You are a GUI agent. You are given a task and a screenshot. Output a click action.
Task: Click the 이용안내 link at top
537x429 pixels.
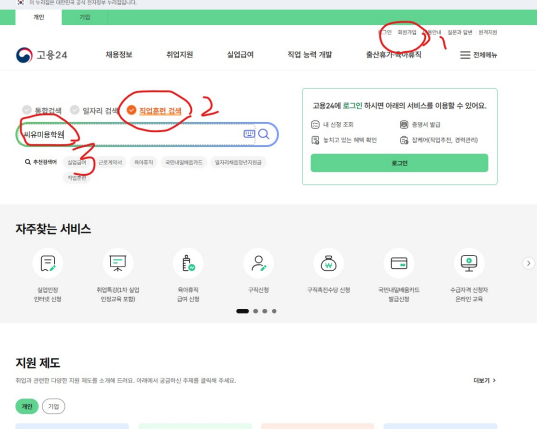[x=432, y=33]
